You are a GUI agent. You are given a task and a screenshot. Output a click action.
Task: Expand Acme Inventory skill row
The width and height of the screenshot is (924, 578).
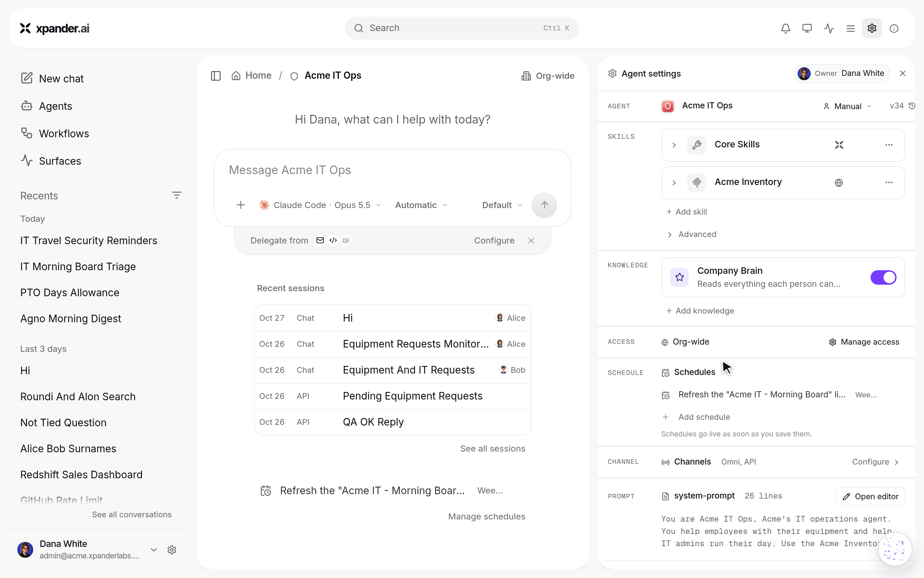point(674,182)
